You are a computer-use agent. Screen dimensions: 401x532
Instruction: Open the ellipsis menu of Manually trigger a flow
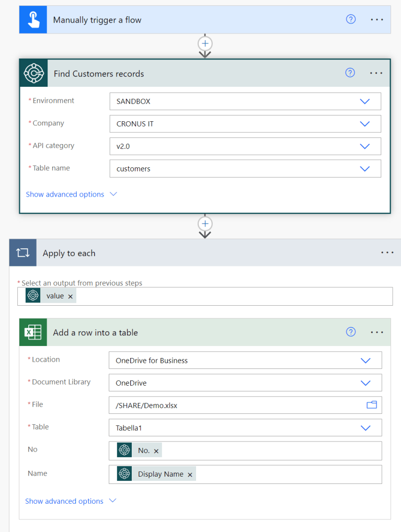click(x=377, y=20)
